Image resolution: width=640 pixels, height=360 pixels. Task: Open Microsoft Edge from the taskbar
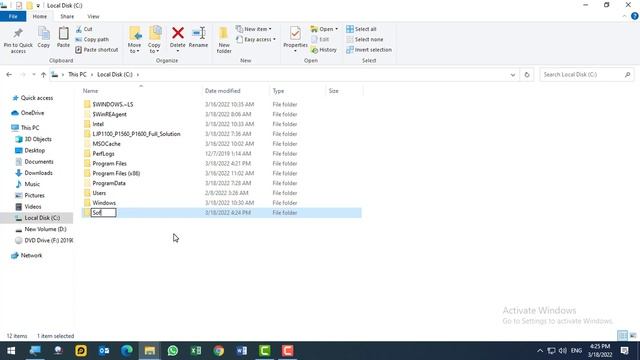tap(127, 351)
